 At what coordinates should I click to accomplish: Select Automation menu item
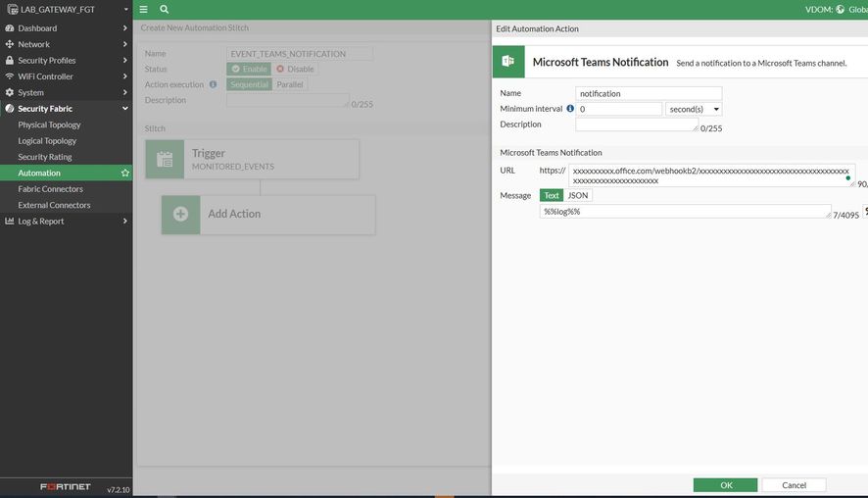(x=66, y=173)
